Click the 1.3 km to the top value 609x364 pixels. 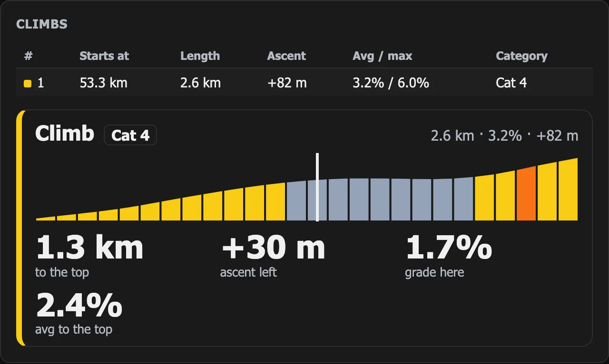click(89, 248)
